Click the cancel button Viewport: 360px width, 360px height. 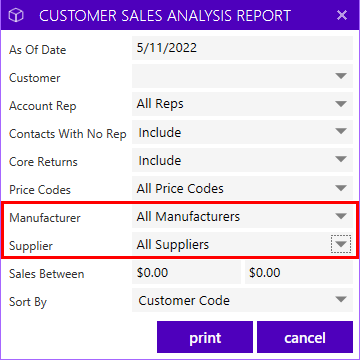coord(305,337)
